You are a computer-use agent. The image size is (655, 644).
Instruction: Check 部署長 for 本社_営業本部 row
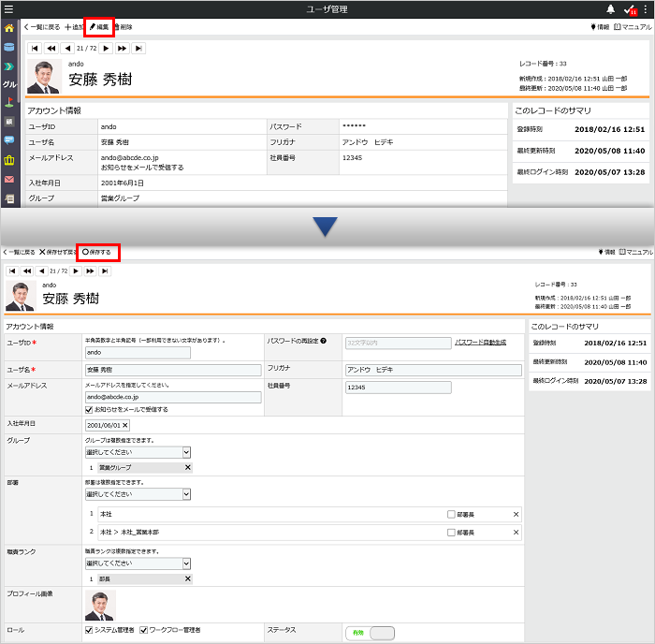[x=451, y=533]
